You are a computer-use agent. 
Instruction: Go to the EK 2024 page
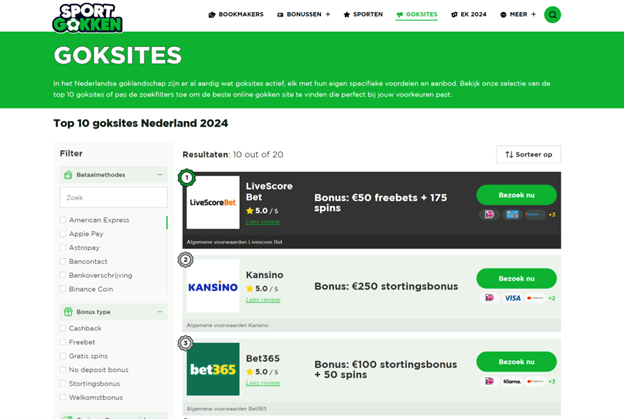point(468,15)
